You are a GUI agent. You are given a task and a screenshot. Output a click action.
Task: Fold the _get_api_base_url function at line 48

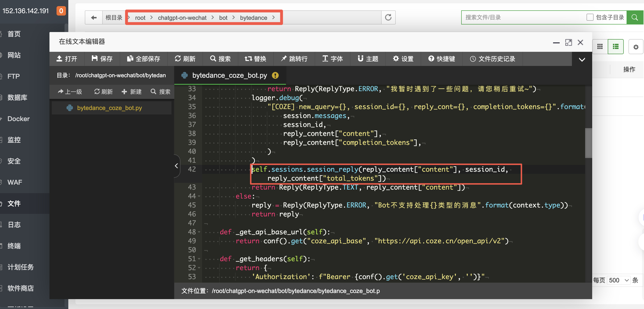(199, 232)
